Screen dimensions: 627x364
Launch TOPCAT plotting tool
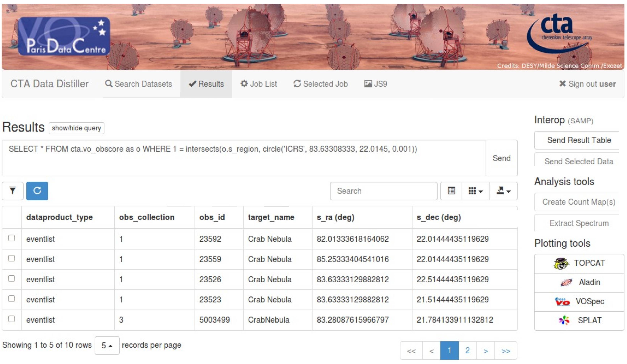(x=579, y=264)
